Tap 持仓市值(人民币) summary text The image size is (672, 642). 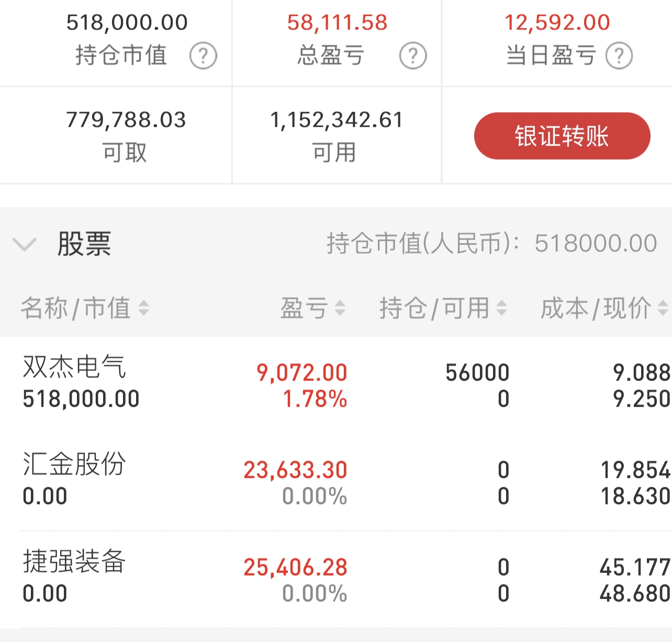click(x=491, y=244)
